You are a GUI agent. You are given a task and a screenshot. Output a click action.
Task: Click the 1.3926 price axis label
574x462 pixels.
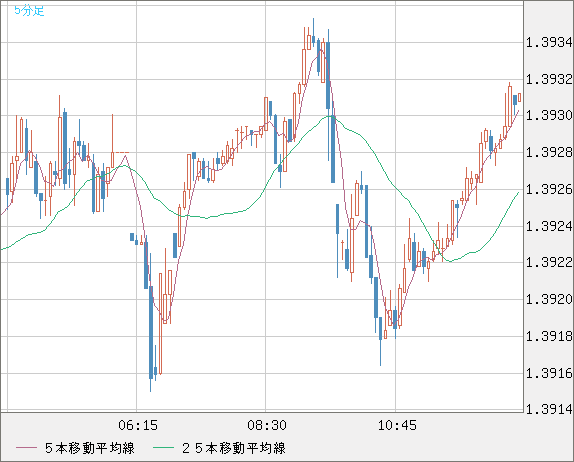click(x=549, y=190)
